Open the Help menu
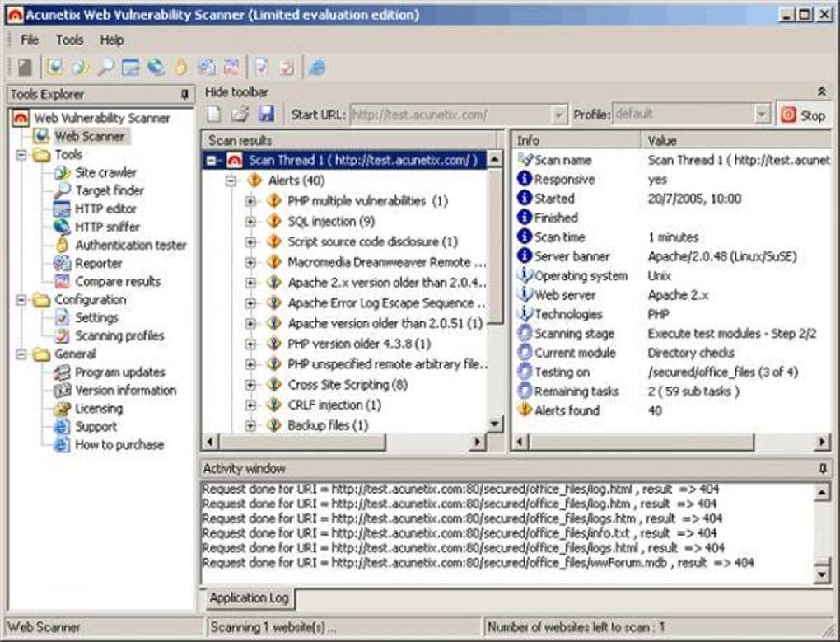 pyautogui.click(x=111, y=40)
